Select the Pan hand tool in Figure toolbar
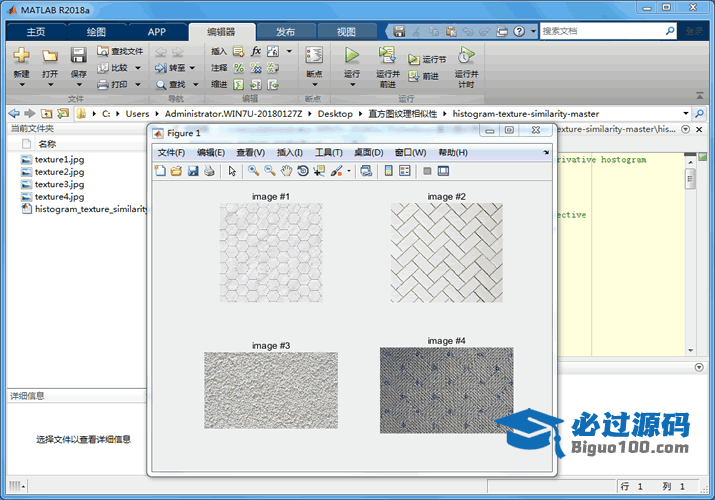 point(286,171)
